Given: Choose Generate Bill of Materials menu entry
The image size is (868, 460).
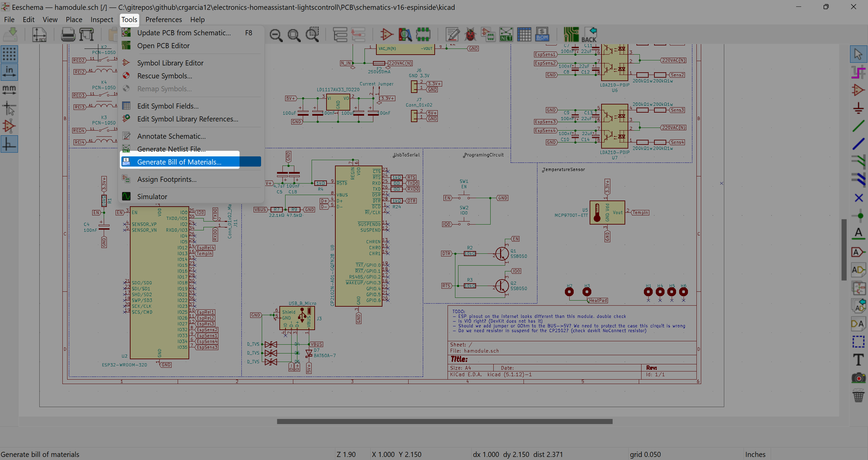Looking at the screenshot, I should point(179,162).
